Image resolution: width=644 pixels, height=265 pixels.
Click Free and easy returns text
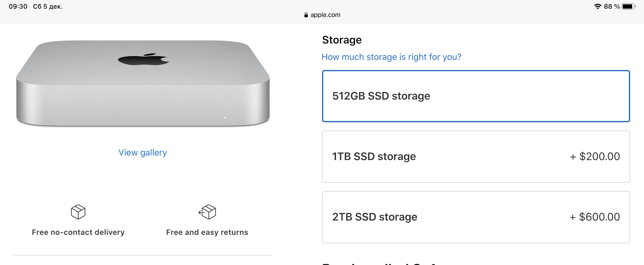pos(207,232)
